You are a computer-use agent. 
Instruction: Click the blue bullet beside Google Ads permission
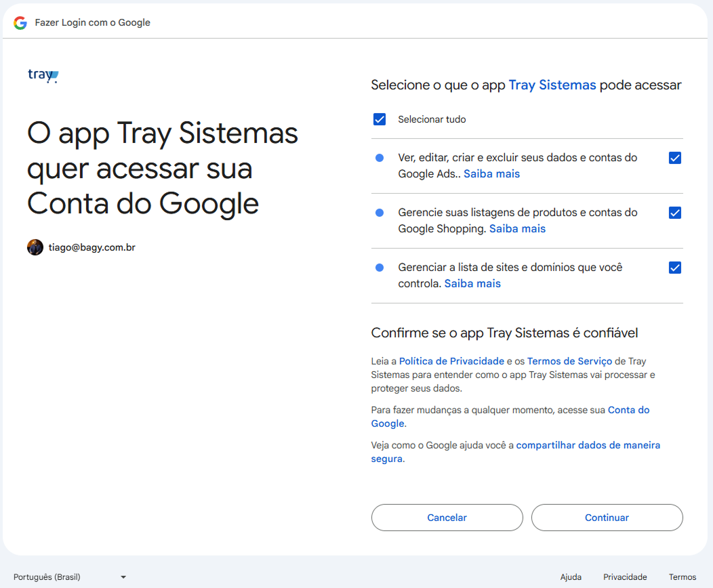(380, 158)
